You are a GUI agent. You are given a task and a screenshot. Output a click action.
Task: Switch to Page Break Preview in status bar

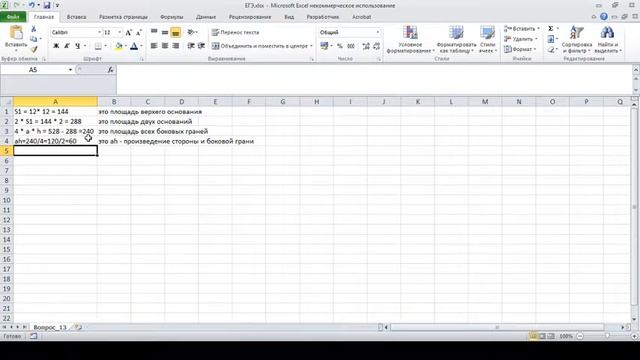pyautogui.click(x=551, y=336)
